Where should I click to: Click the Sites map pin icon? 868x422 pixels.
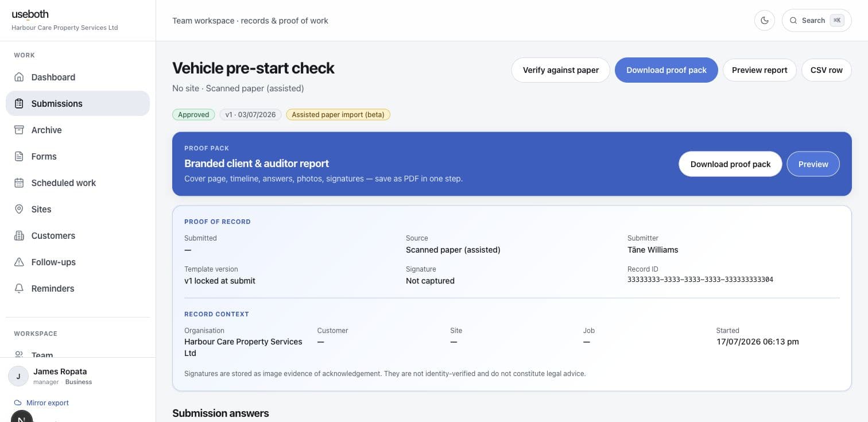pos(19,209)
